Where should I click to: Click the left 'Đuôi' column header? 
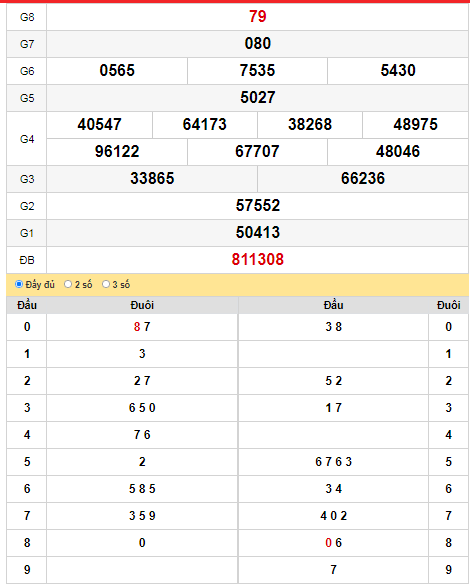[x=142, y=305]
